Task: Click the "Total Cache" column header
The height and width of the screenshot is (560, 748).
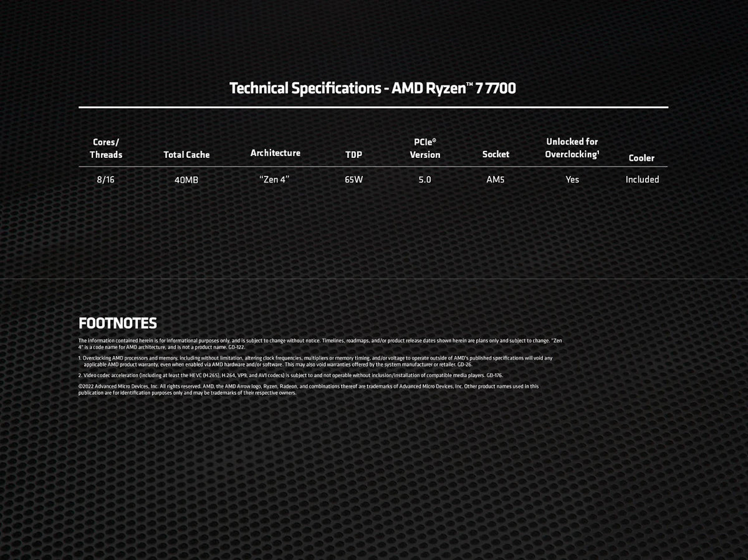Action: 186,155
